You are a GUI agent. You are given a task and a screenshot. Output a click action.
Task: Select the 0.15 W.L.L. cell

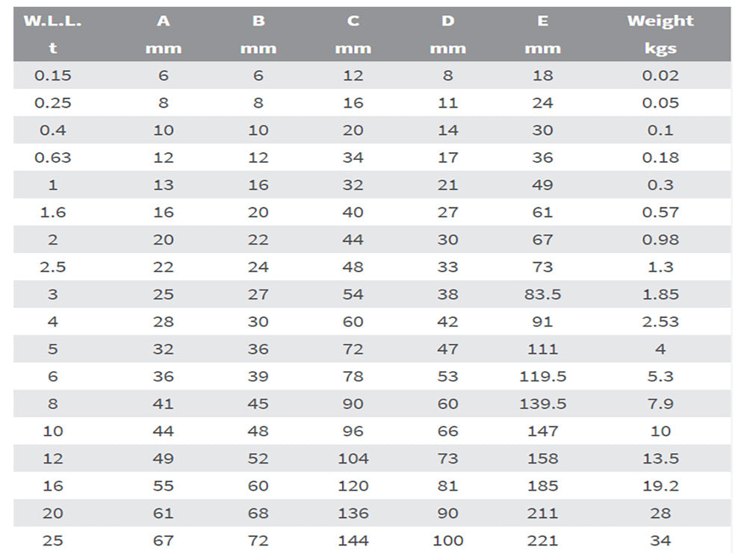[52, 75]
